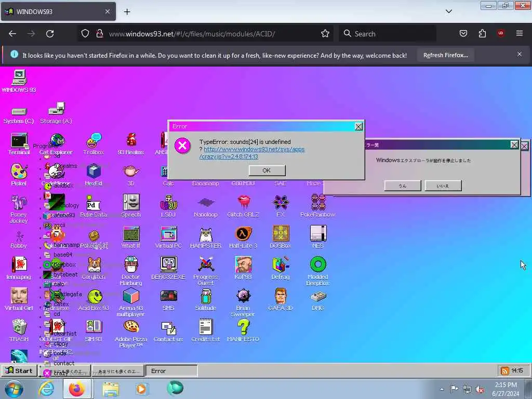Open System (C:) drive icon
Image resolution: width=532 pixels, height=399 pixels.
point(19,111)
